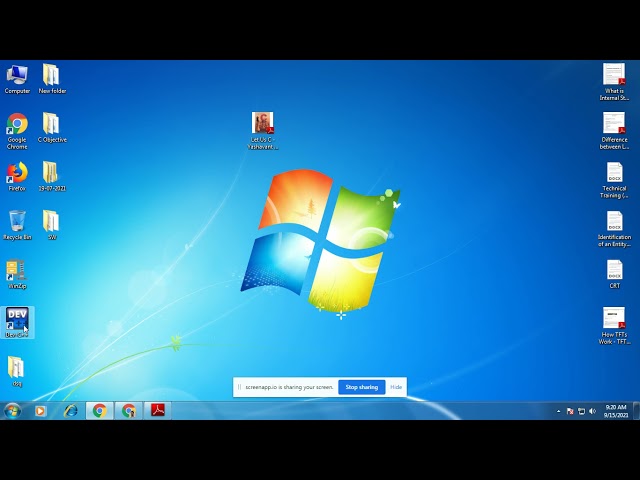This screenshot has width=640, height=480.
Task: Switch to the second Chrome taskbar icon
Action: [x=129, y=411]
